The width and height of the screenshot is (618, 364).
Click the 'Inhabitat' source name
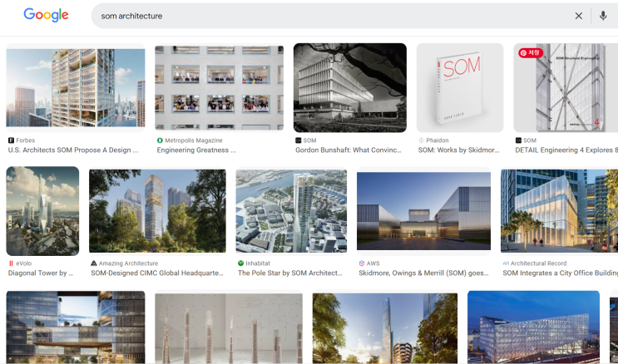258,263
